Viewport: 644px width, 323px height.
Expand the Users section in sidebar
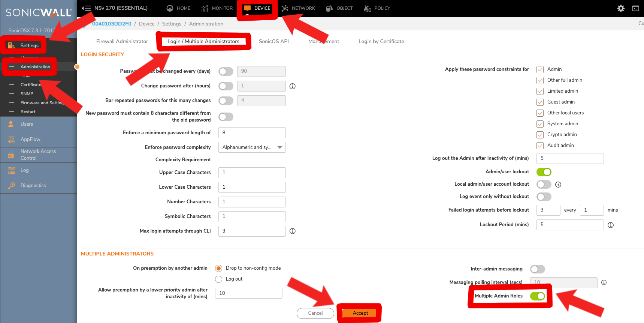pyautogui.click(x=27, y=124)
